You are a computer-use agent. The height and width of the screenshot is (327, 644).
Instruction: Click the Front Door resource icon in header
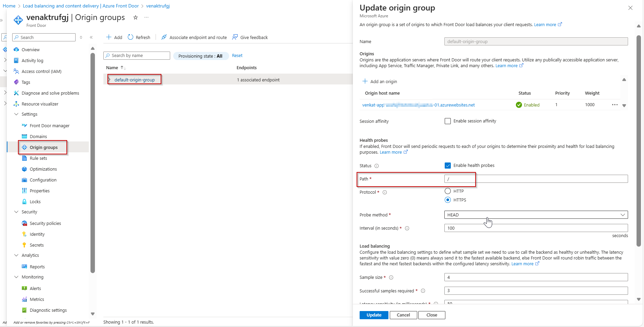pos(18,20)
